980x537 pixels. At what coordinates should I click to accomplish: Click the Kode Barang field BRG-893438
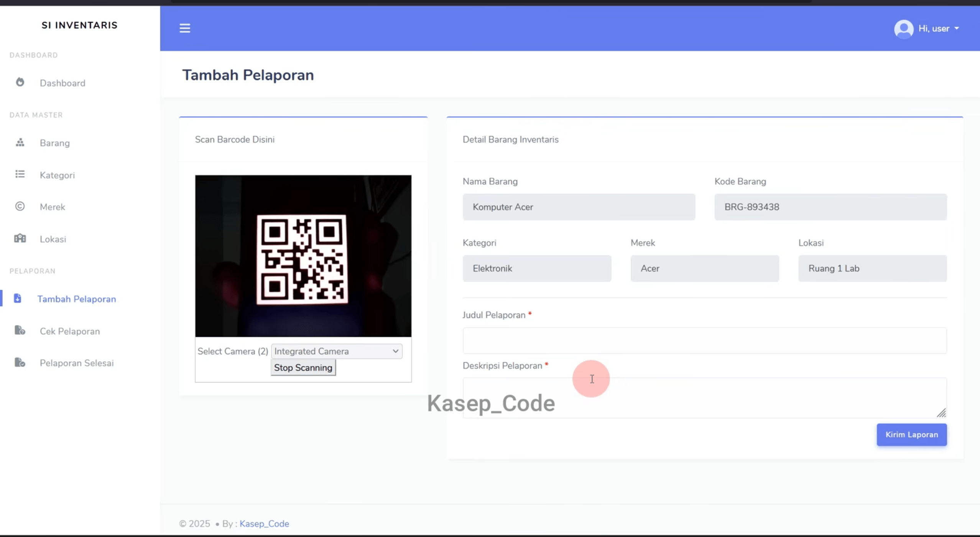830,207
